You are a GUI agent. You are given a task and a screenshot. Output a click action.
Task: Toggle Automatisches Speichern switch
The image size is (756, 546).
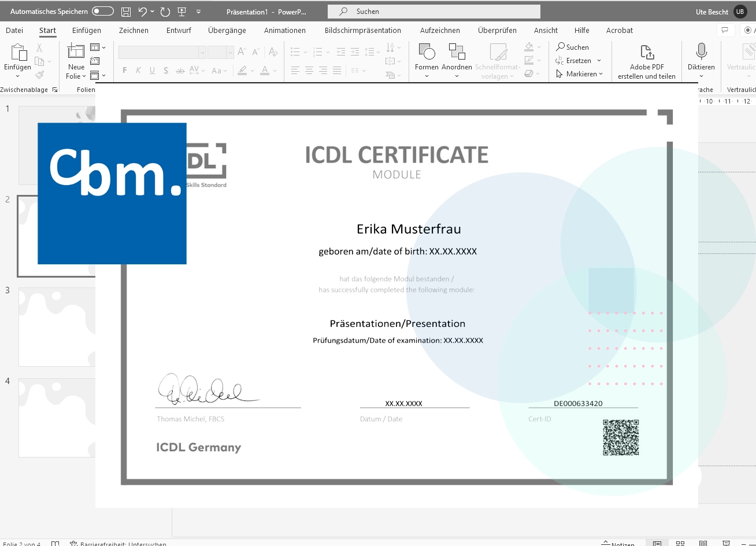(103, 12)
